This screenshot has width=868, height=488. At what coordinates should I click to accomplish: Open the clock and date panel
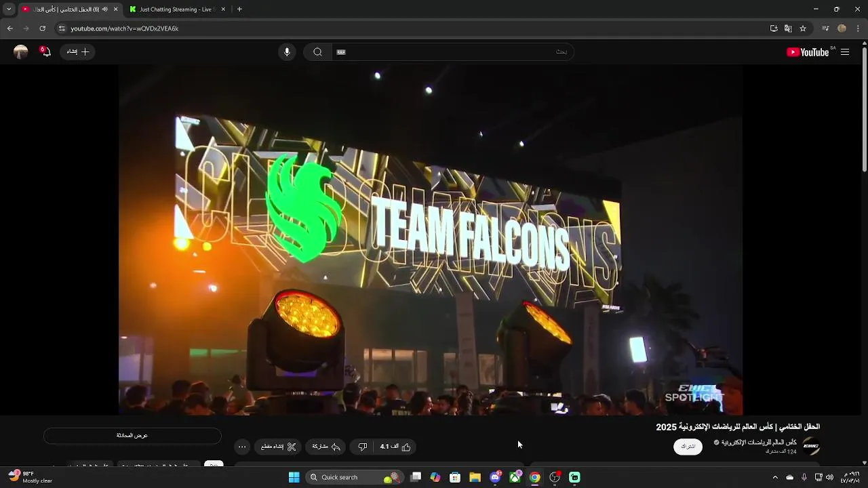850,477
